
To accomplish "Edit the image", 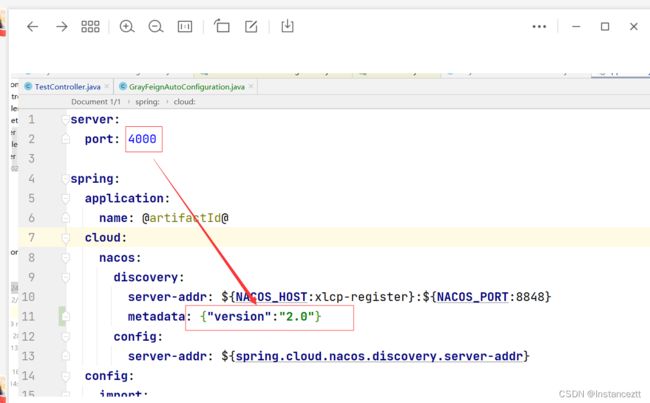I will pos(251,27).
